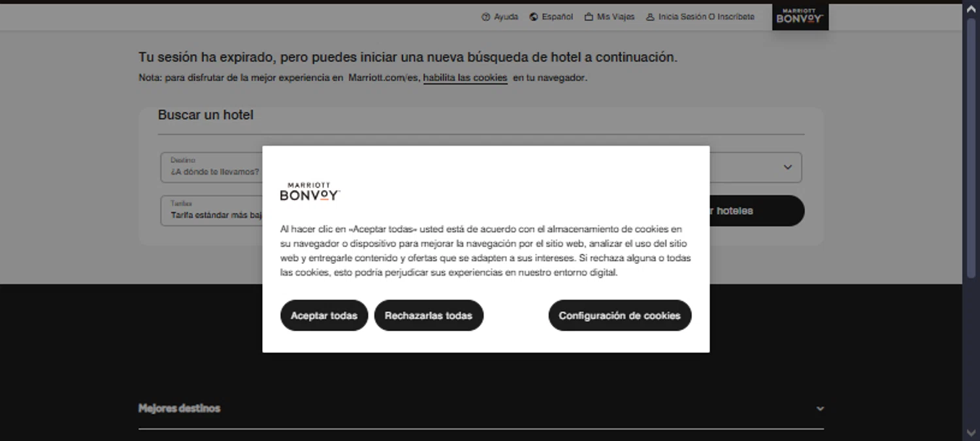Viewport: 980px width, 441px height.
Task: Click the Buscar hoteles button
Action: coord(757,211)
